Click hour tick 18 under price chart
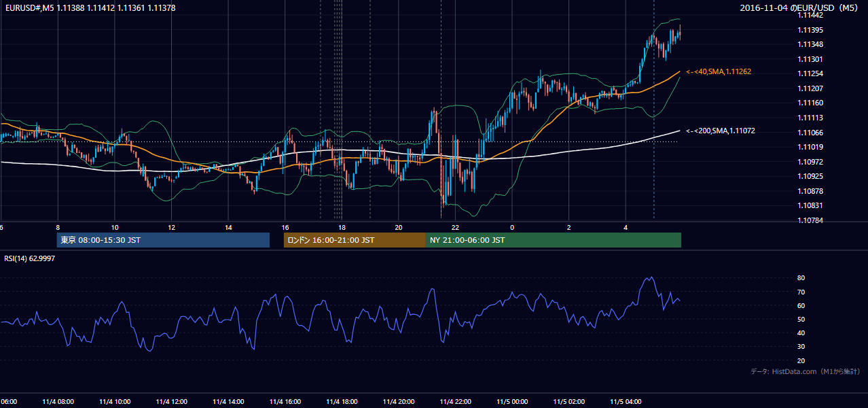868x408 pixels. pos(342,227)
